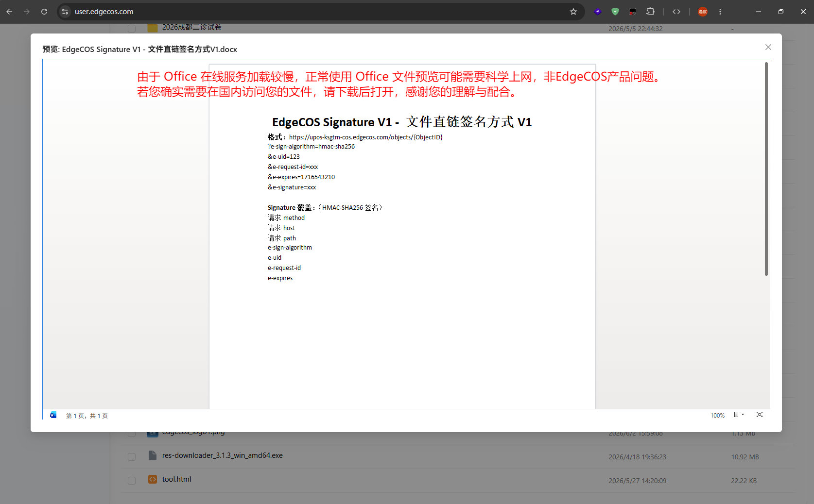This screenshot has width=814, height=504.
Task: Open the purple diamond extension icon
Action: [x=598, y=12]
